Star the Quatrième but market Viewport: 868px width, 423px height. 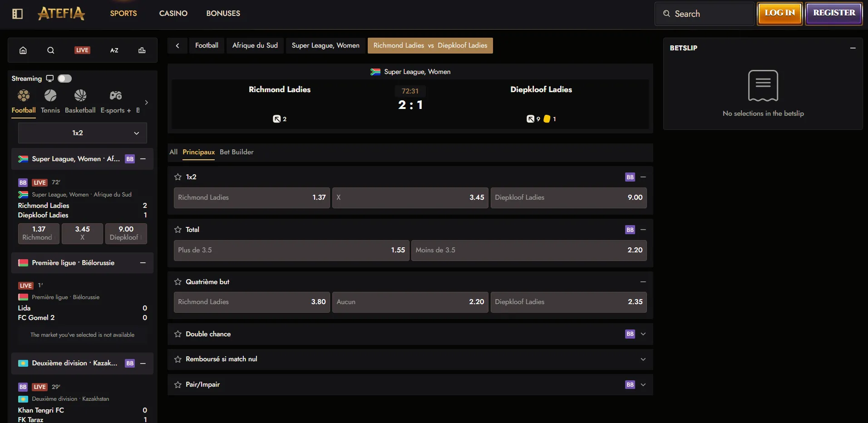pyautogui.click(x=178, y=282)
